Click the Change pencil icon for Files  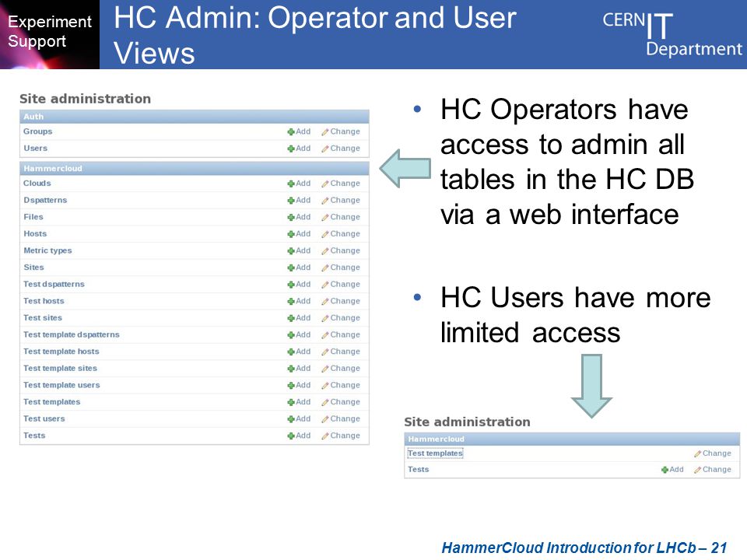coord(325,217)
